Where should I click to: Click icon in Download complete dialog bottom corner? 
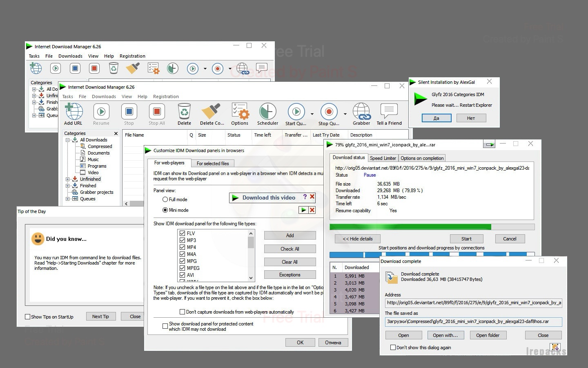click(x=555, y=348)
